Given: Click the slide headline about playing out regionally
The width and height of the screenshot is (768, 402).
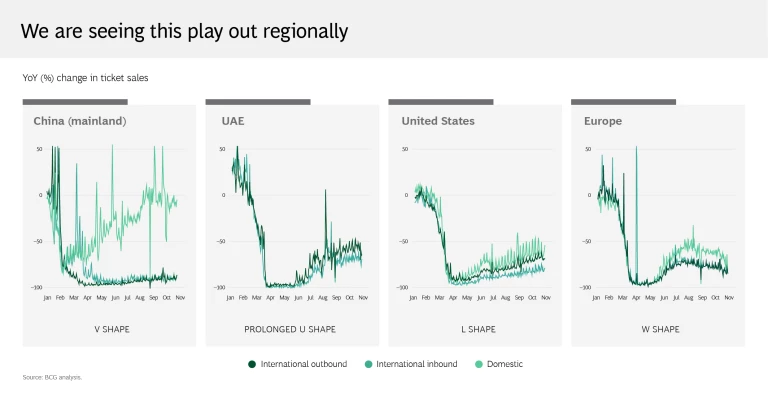Looking at the screenshot, I should (x=185, y=31).
